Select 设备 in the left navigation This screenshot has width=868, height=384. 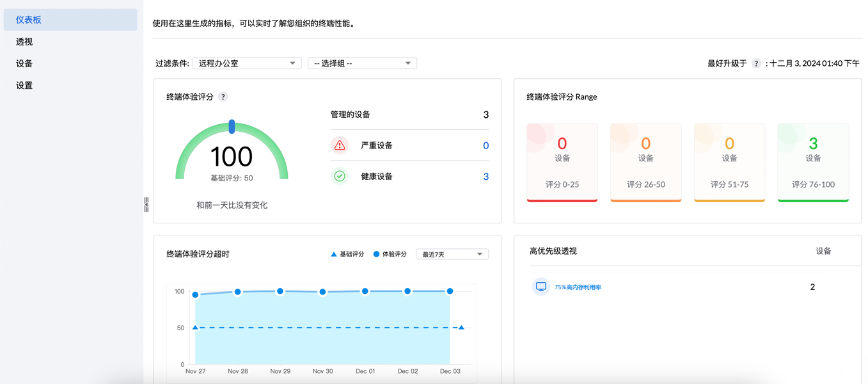[x=23, y=63]
